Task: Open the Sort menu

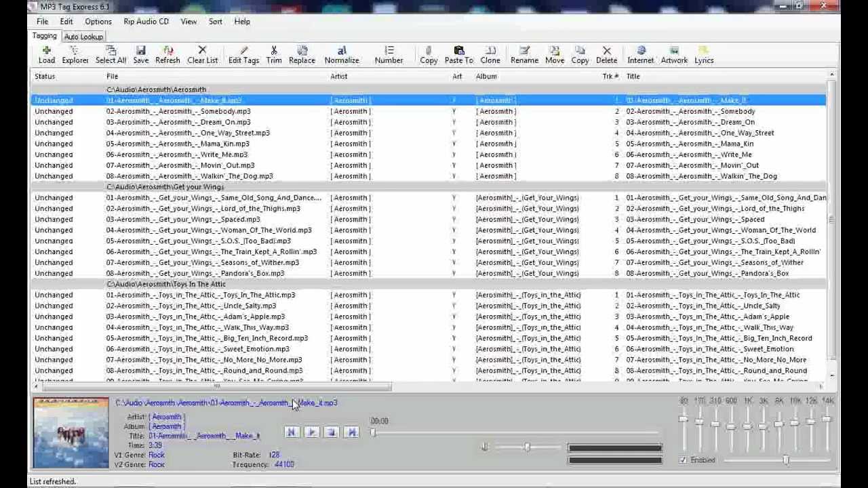Action: [x=216, y=22]
